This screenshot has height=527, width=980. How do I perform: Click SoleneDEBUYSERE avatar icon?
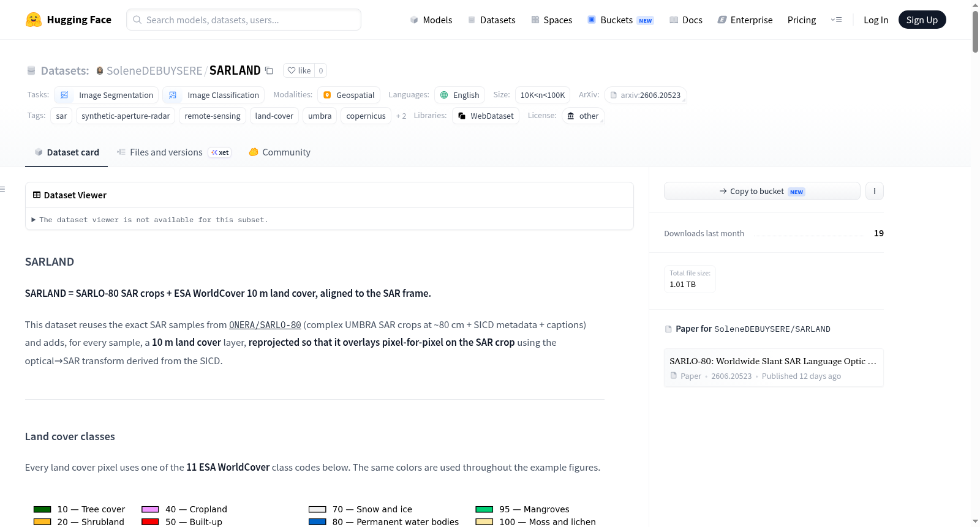pos(100,70)
